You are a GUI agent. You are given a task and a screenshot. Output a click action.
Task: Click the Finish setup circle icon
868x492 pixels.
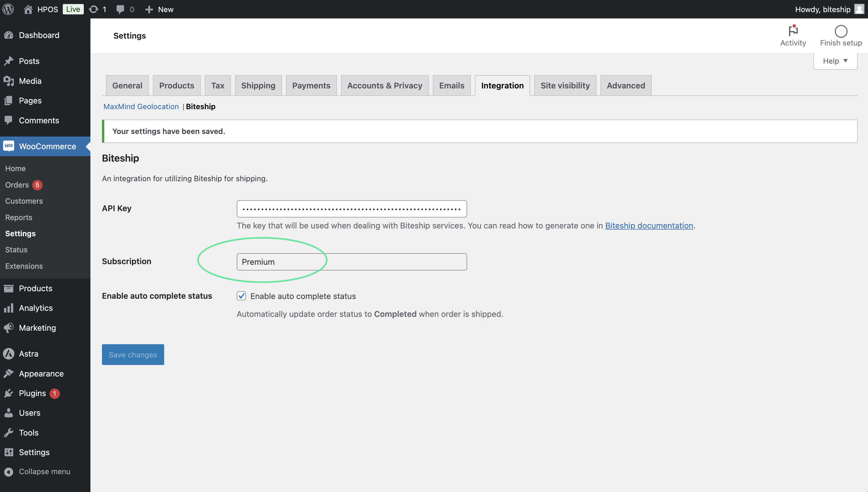tap(841, 31)
